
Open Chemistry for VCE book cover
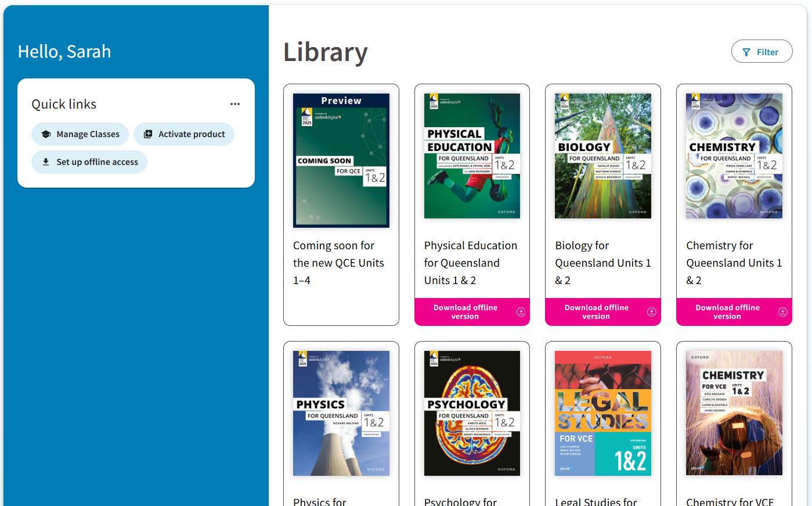point(734,413)
